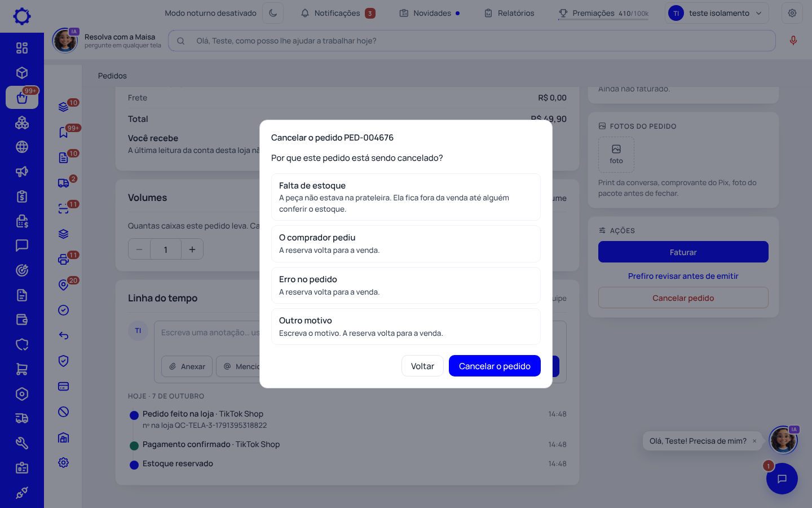Open the speech bubble icon in the blue sidebar
The width and height of the screenshot is (812, 508).
pos(22,246)
